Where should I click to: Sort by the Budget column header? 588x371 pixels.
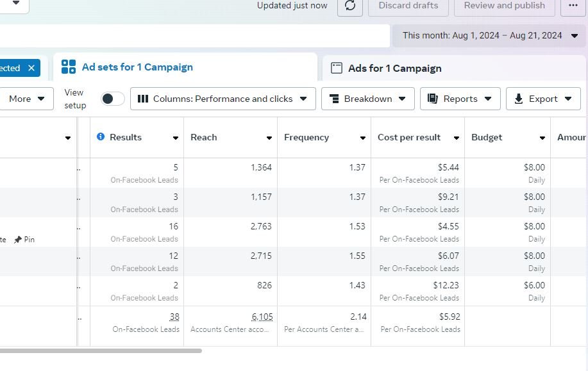[x=487, y=138]
